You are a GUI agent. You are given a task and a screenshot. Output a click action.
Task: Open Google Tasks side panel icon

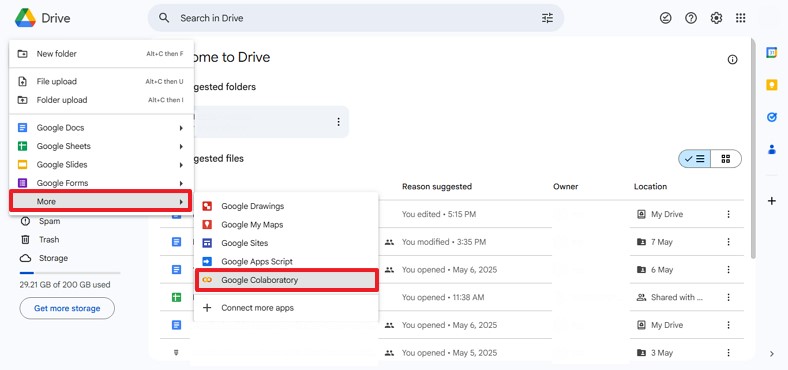(771, 117)
